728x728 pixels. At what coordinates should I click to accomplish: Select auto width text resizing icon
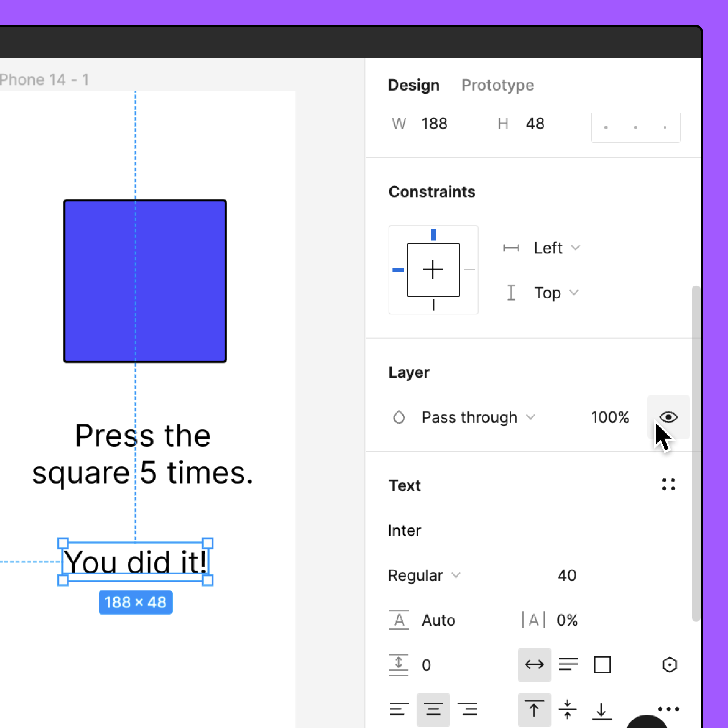click(534, 665)
